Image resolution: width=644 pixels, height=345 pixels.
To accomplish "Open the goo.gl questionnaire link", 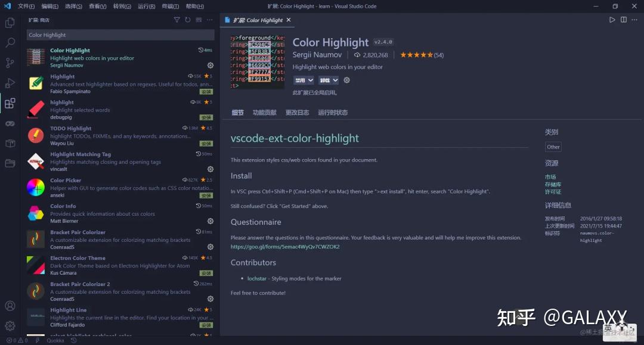I will pos(285,247).
